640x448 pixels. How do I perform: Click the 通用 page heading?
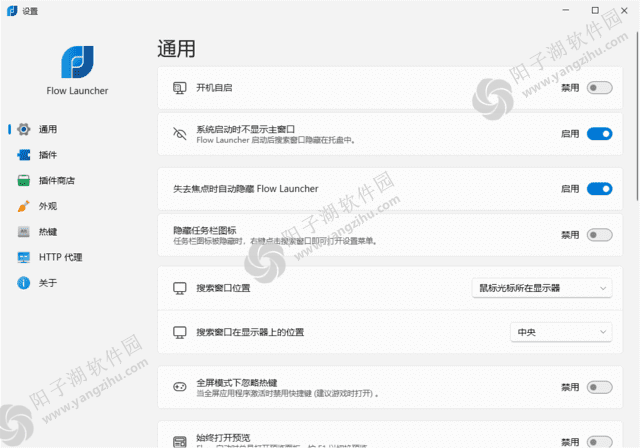(176, 49)
